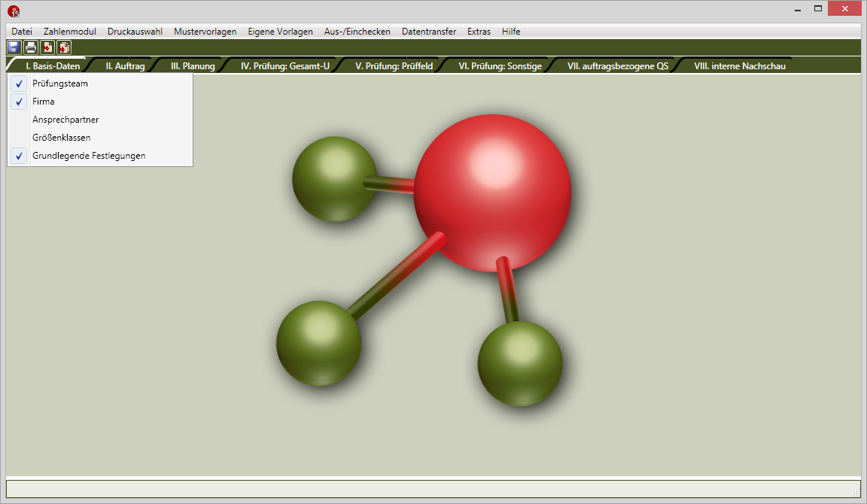Click the empty status bar field at bottom
The height and width of the screenshot is (504, 867).
point(433,488)
